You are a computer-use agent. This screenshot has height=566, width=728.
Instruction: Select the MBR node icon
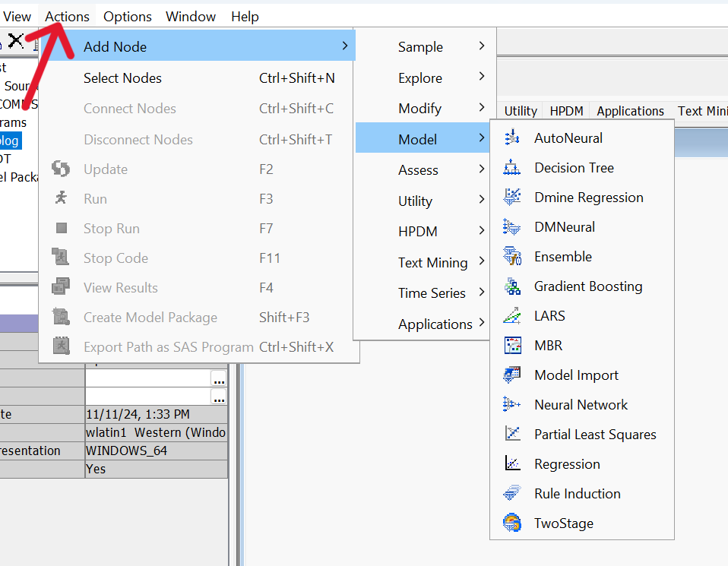(512, 346)
